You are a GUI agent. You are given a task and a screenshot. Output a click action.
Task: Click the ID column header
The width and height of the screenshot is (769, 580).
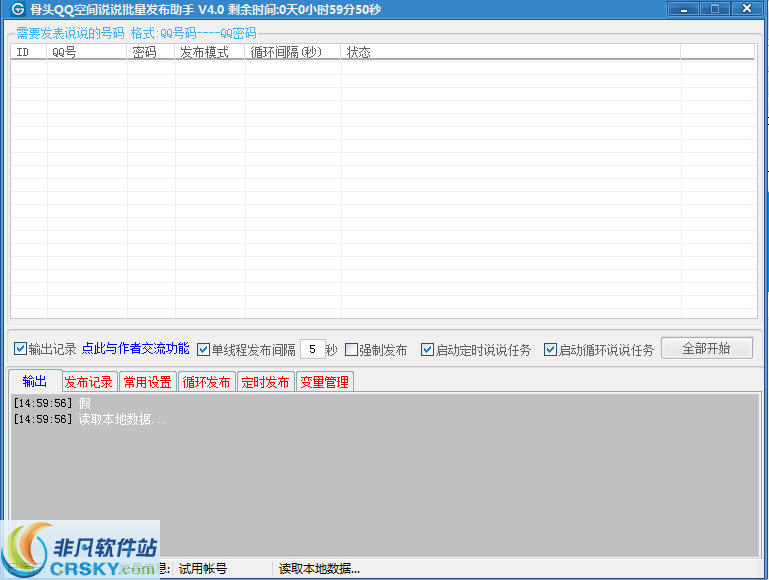(x=28, y=52)
